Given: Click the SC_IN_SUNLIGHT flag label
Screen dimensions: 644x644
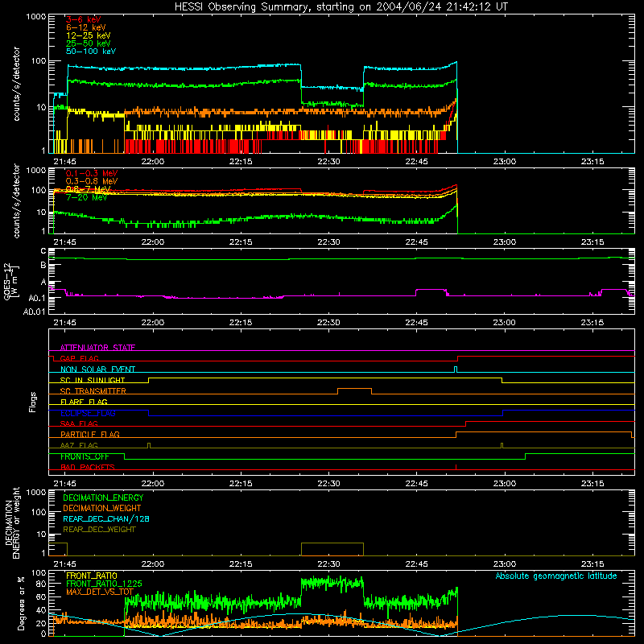Looking at the screenshot, I should 93,380.
